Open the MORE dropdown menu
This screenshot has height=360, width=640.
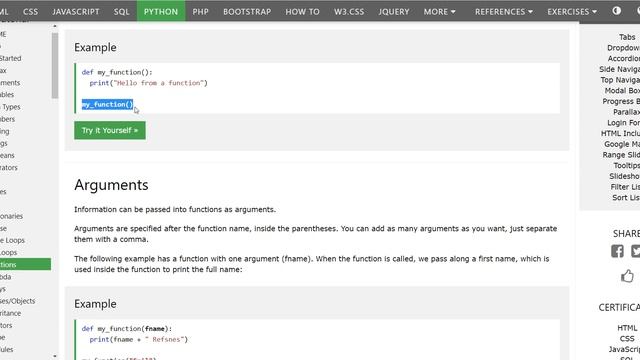tap(439, 11)
